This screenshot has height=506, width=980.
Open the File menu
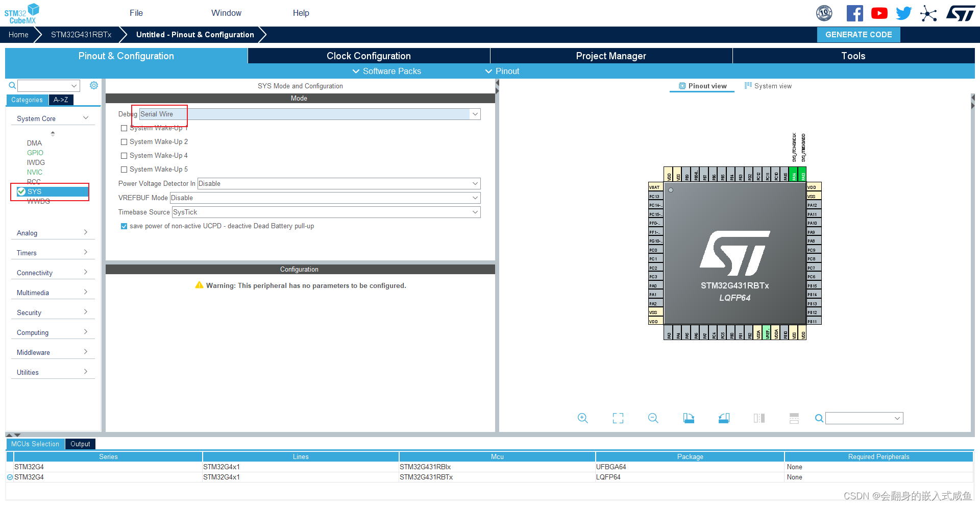coord(136,13)
